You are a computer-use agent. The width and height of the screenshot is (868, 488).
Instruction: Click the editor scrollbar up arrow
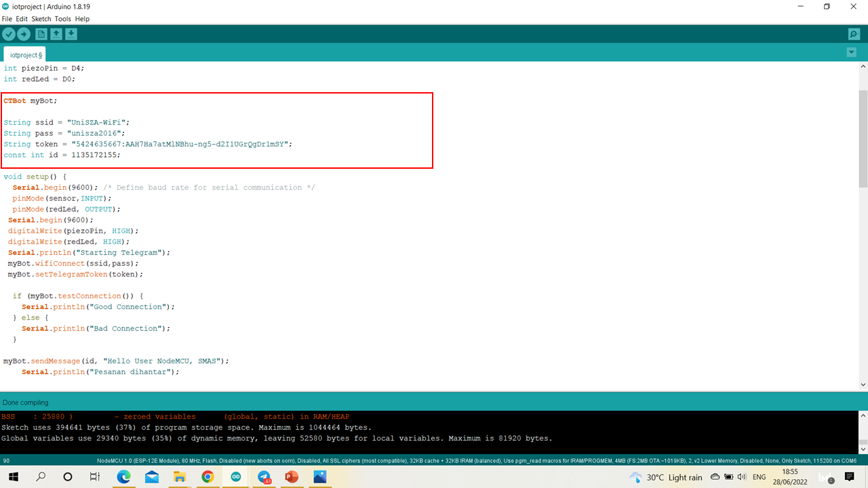pyautogui.click(x=863, y=66)
